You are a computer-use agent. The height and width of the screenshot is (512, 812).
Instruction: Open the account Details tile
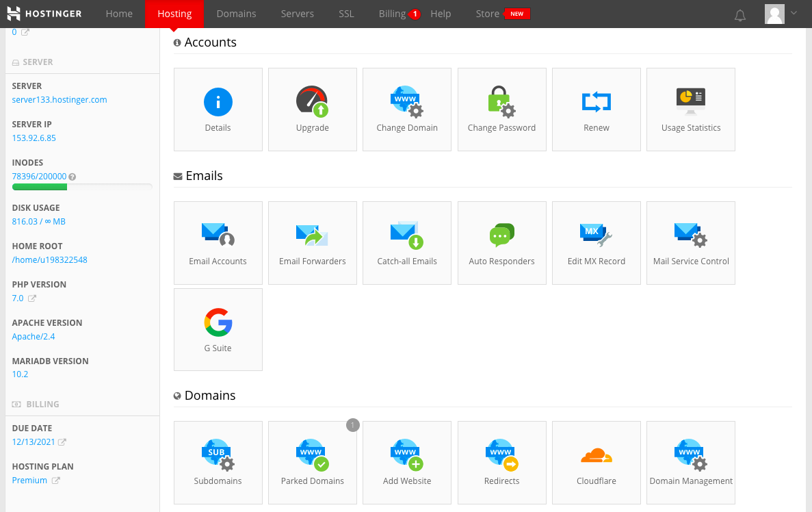tap(218, 110)
